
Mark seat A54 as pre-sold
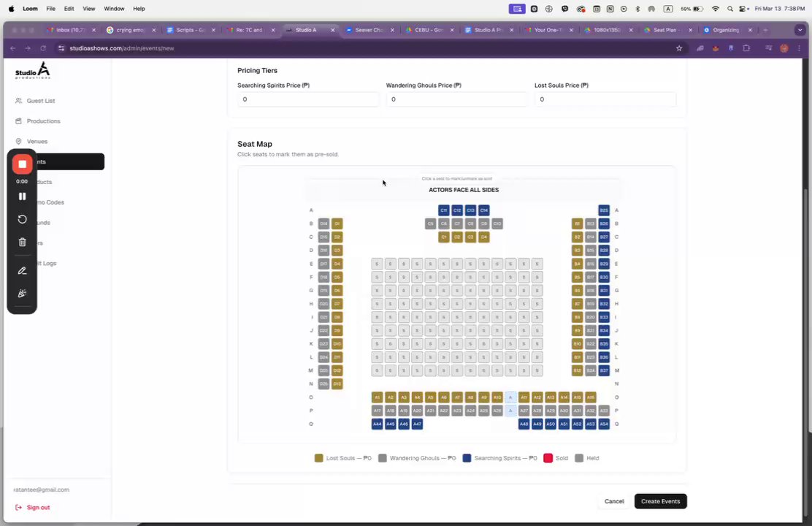click(x=604, y=424)
